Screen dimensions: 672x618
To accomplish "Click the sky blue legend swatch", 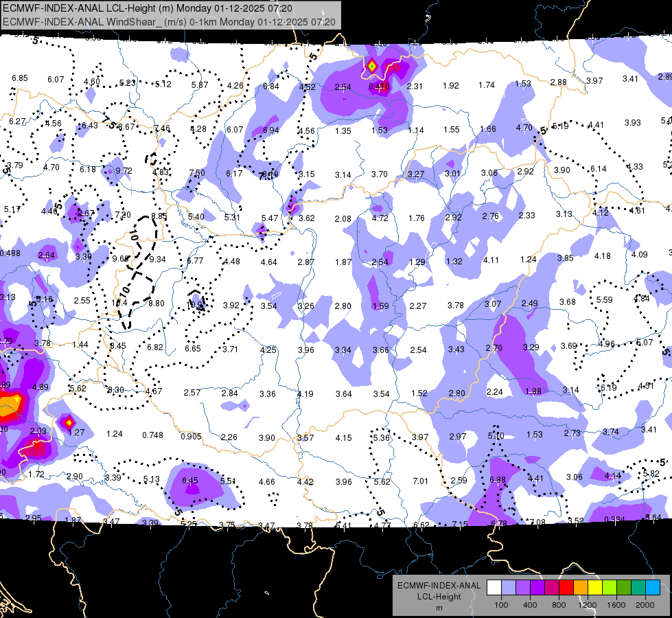I will 653,588.
